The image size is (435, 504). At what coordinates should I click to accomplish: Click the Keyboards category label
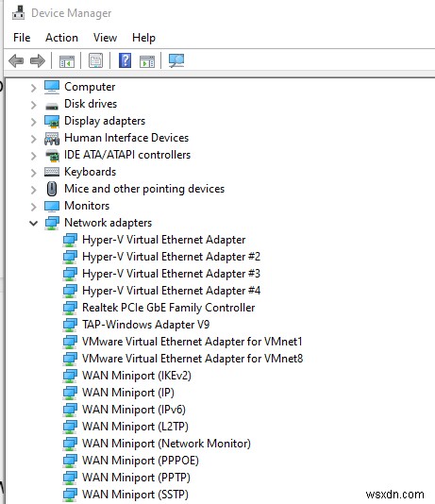90,172
